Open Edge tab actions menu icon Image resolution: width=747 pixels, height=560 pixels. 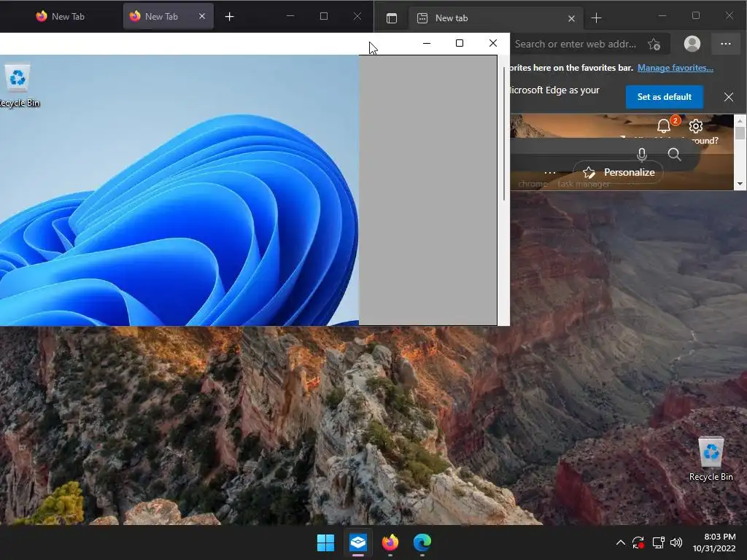(x=392, y=18)
